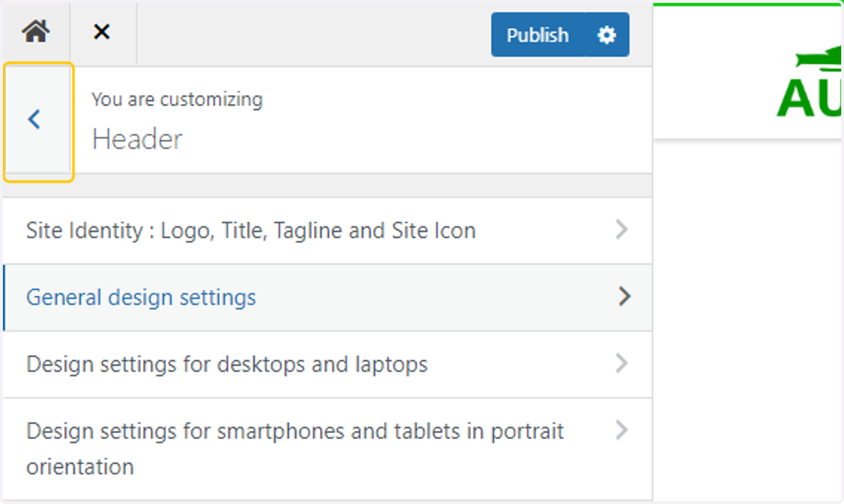Image resolution: width=844 pixels, height=504 pixels.
Task: Open the home icon in customizer top bar
Action: (36, 32)
